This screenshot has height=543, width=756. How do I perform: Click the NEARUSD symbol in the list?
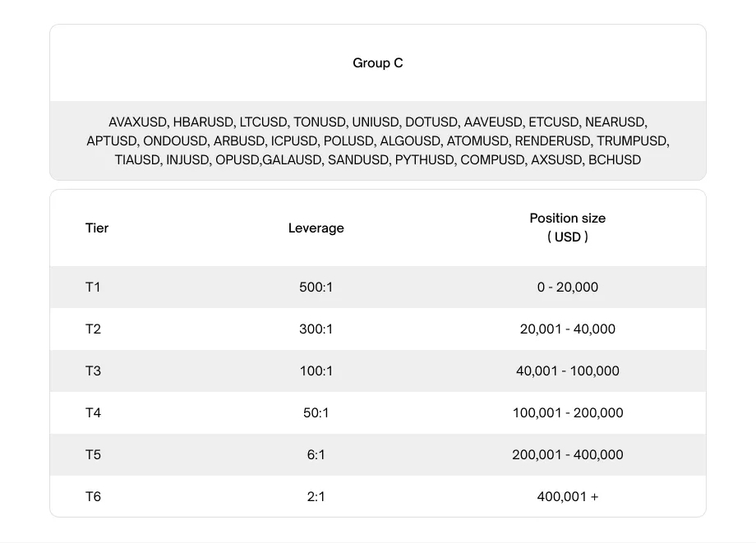[615, 122]
